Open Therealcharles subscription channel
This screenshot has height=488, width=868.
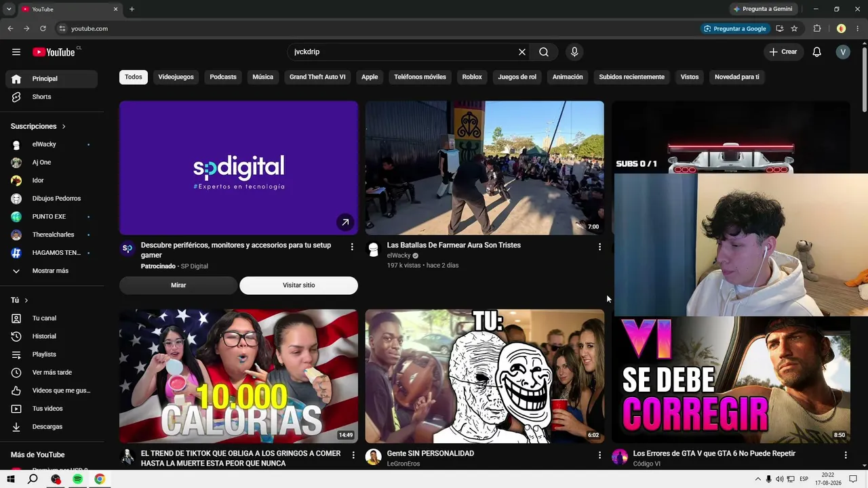[x=52, y=235]
